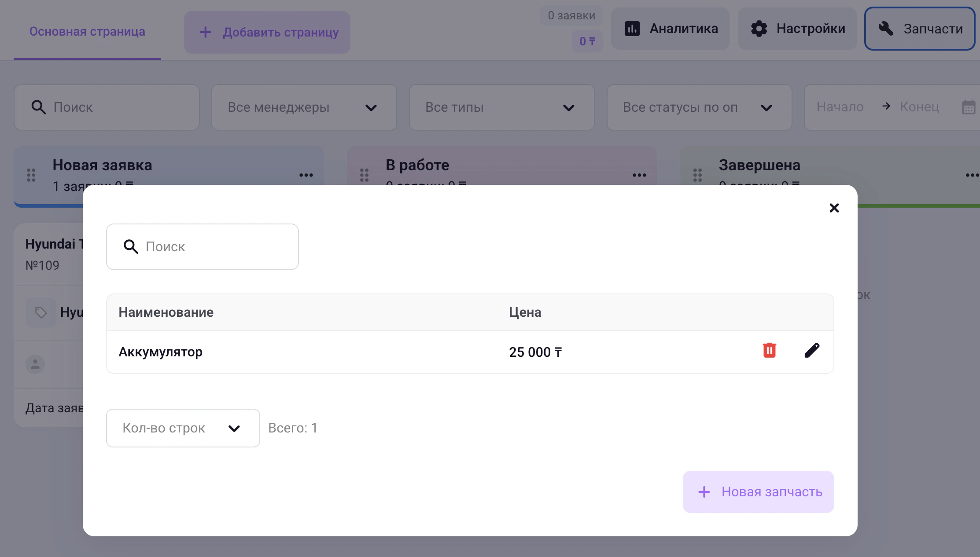Click Добавить страницу tab button
Image resolution: width=980 pixels, height=557 pixels.
(x=267, y=32)
